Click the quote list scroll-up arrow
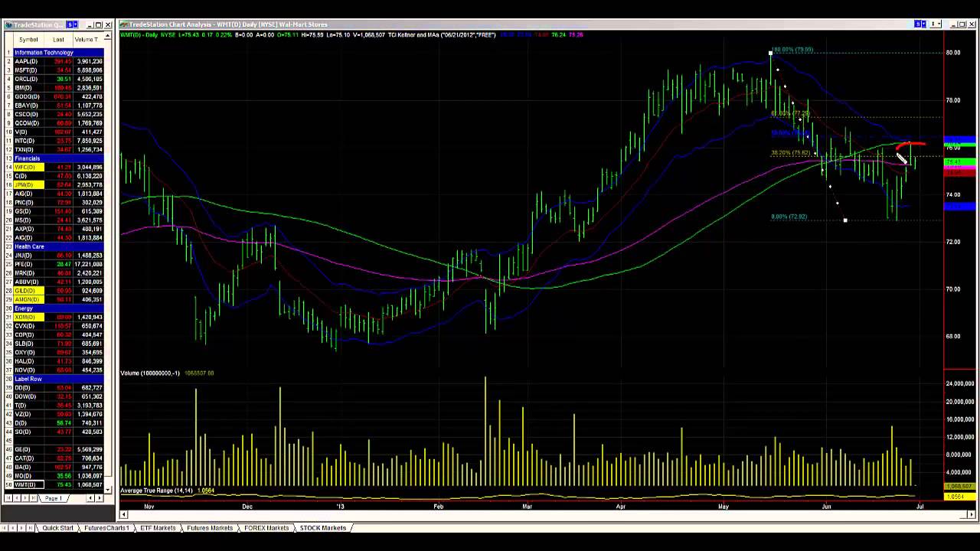The image size is (980, 551). coord(108,35)
